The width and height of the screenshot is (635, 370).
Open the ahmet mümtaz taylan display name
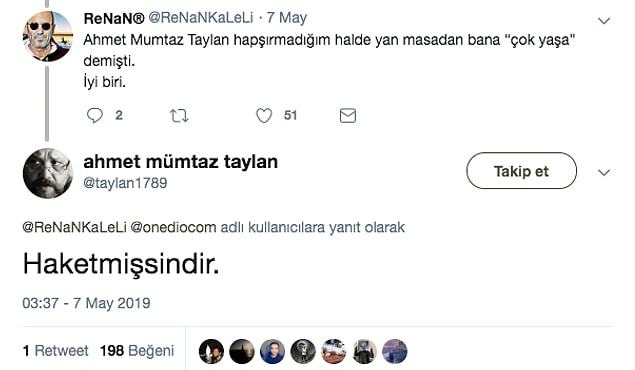pyautogui.click(x=181, y=162)
